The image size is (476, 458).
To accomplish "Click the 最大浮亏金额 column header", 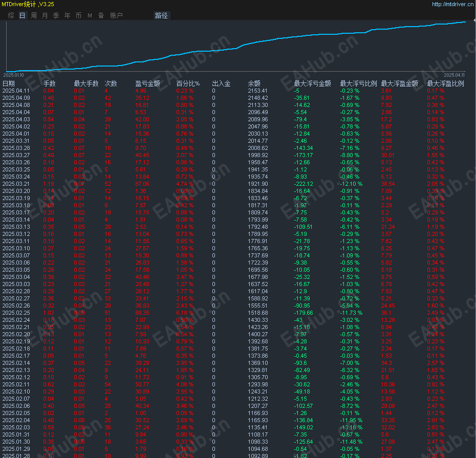I will (312, 83).
